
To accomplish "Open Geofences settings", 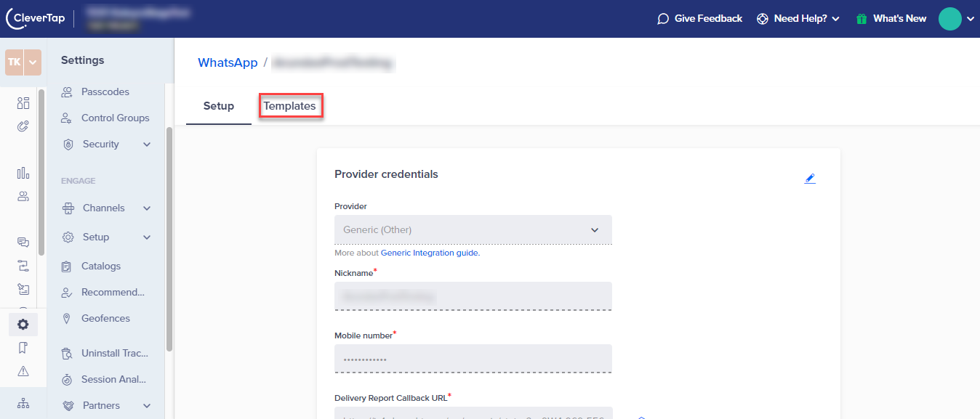I will (x=105, y=319).
